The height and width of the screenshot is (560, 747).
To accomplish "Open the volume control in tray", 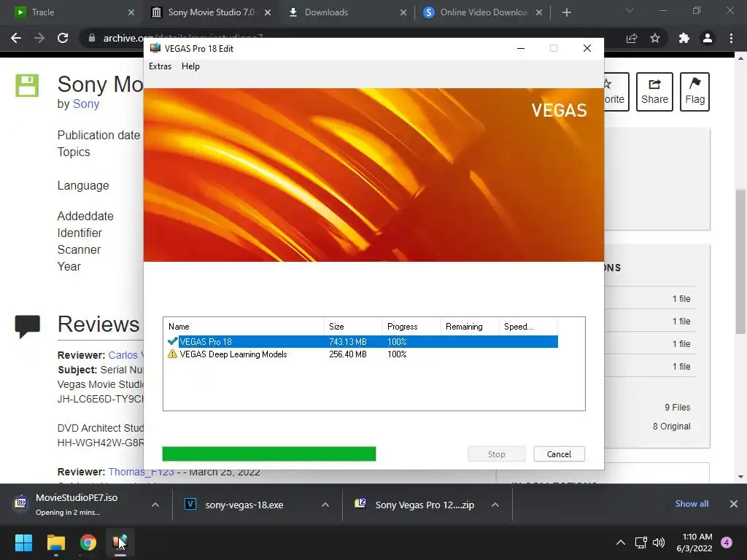I will click(x=659, y=542).
